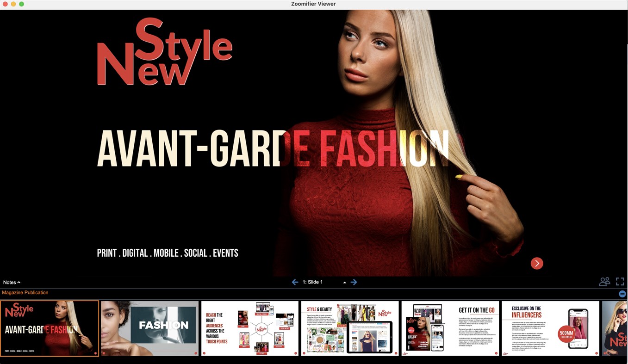Viewport: 628px width, 364px height.
Task: Click 'PRINT . DIGITAL . MOBILE . SOCIAL . EVENTS' text
Action: pyautogui.click(x=168, y=253)
